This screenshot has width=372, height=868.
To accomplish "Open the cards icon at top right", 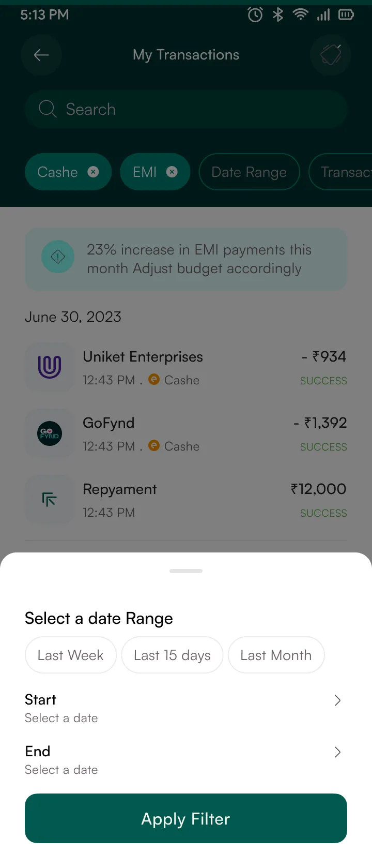I will 331,55.
